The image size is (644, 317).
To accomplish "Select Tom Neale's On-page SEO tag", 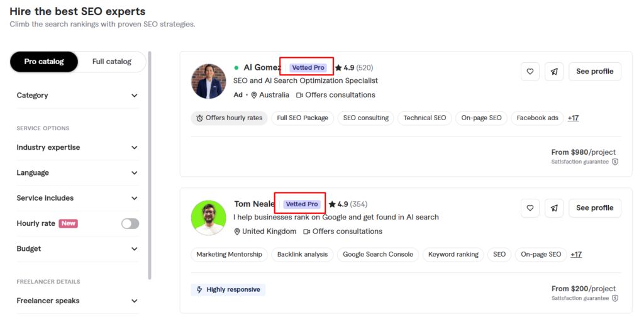I will [541, 255].
